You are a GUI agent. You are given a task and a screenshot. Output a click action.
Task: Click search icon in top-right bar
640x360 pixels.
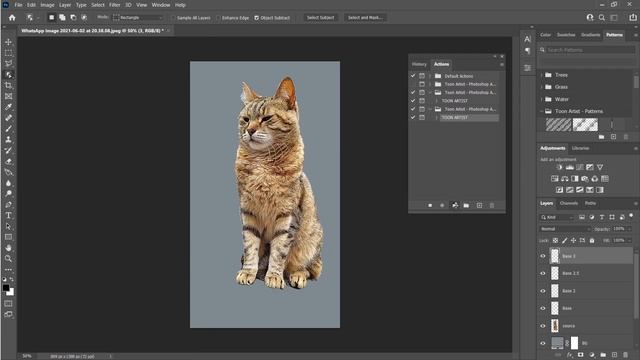pos(602,18)
